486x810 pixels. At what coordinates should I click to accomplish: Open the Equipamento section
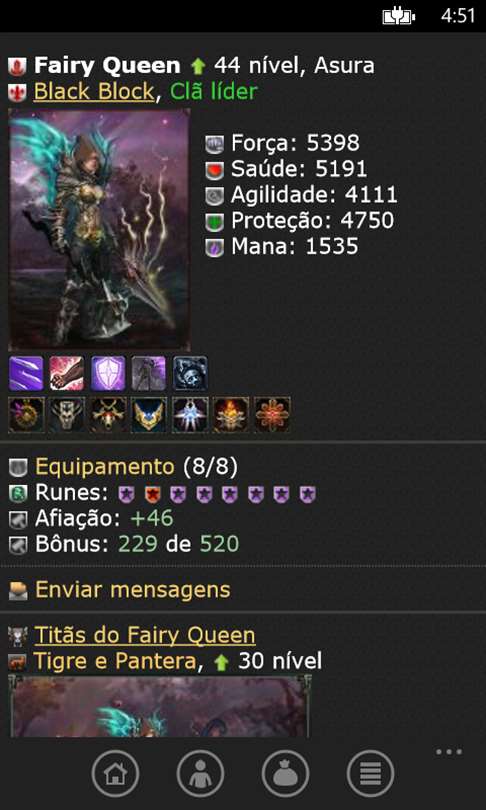click(104, 467)
